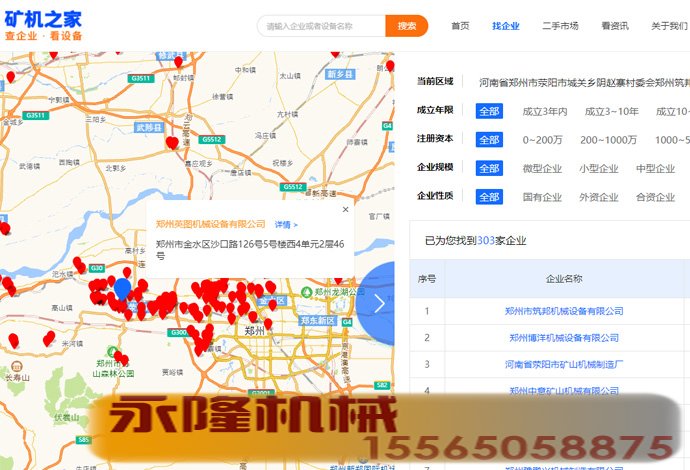This screenshot has width=690, height=470.
Task: Close the map info popup
Action: click(345, 209)
